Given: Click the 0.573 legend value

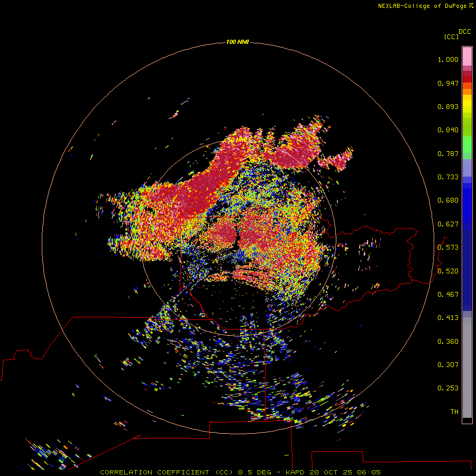Looking at the screenshot, I should click(x=448, y=248).
